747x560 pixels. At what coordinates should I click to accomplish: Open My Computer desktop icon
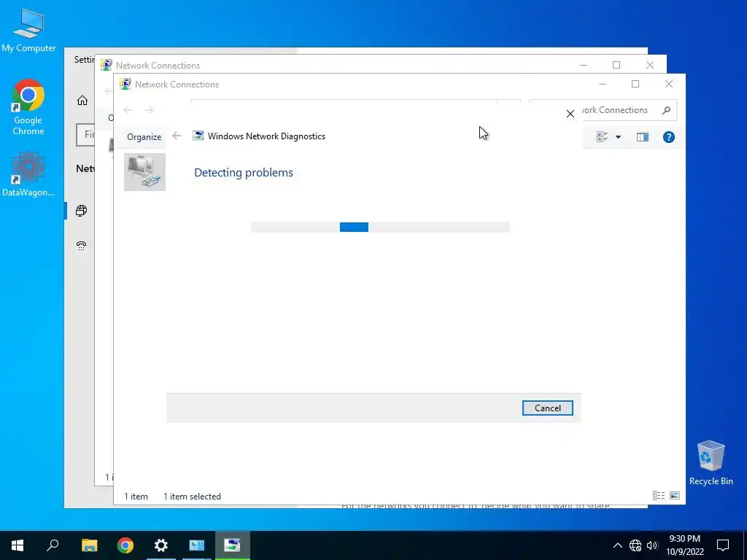28,31
